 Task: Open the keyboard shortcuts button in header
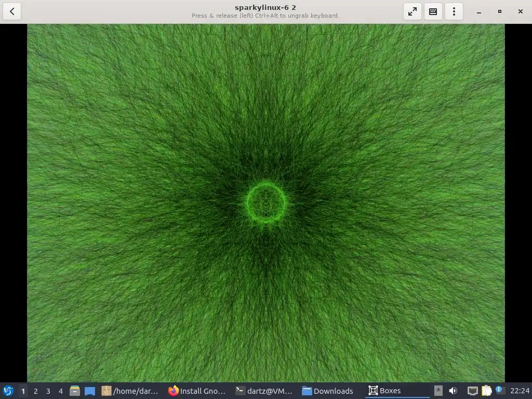433,11
